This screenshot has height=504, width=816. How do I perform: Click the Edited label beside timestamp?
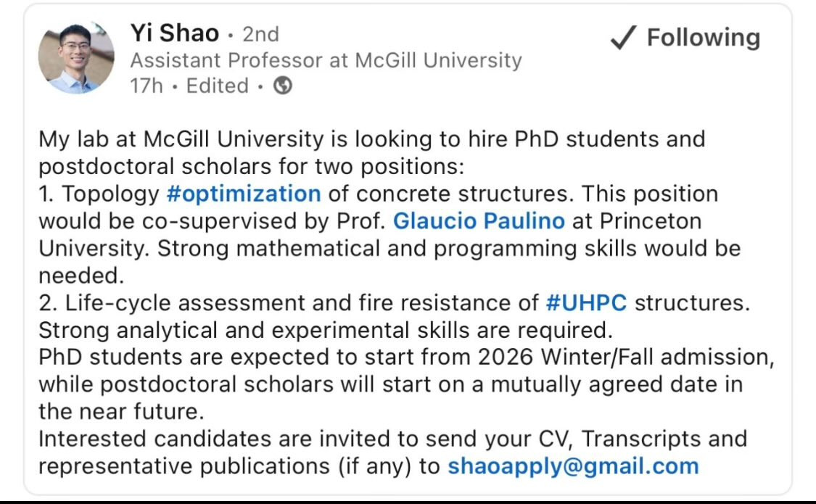click(x=218, y=86)
